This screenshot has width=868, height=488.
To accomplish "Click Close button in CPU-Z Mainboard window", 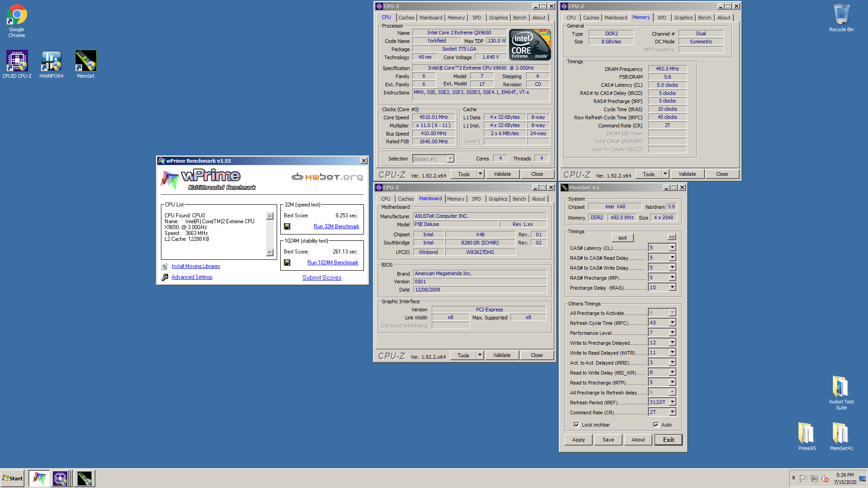I will [537, 355].
